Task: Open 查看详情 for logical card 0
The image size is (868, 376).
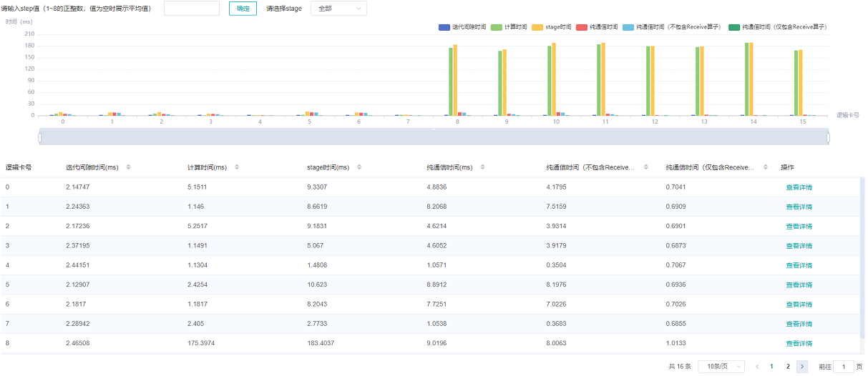Action: [x=799, y=187]
